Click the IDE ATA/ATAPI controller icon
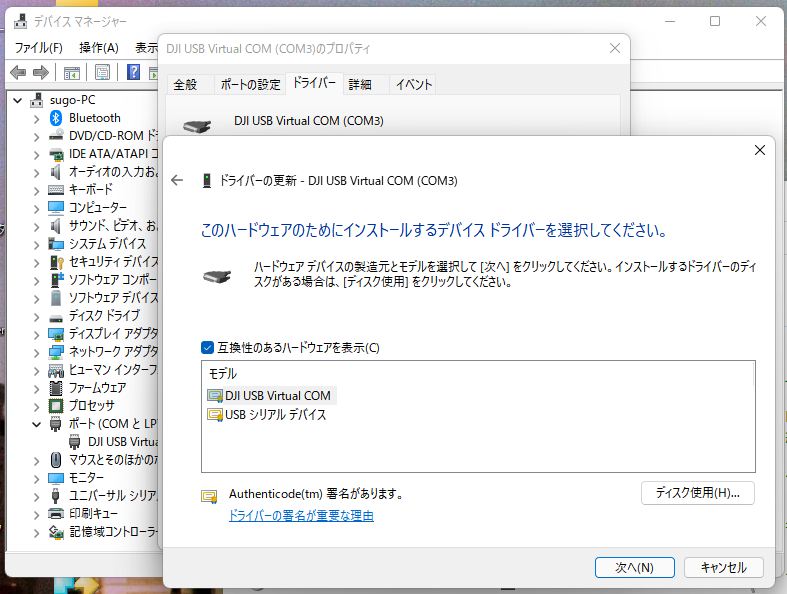Viewport: 787px width, 594px height. coord(56,154)
